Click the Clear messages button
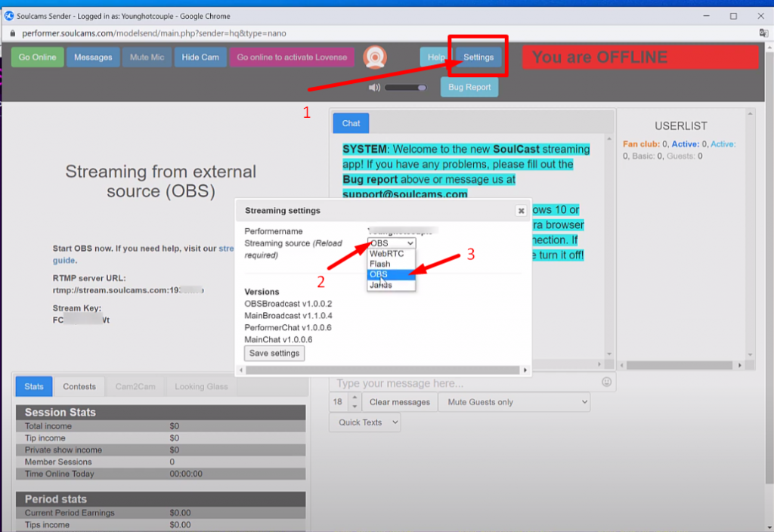Viewport: 774px width, 532px height. [x=400, y=402]
